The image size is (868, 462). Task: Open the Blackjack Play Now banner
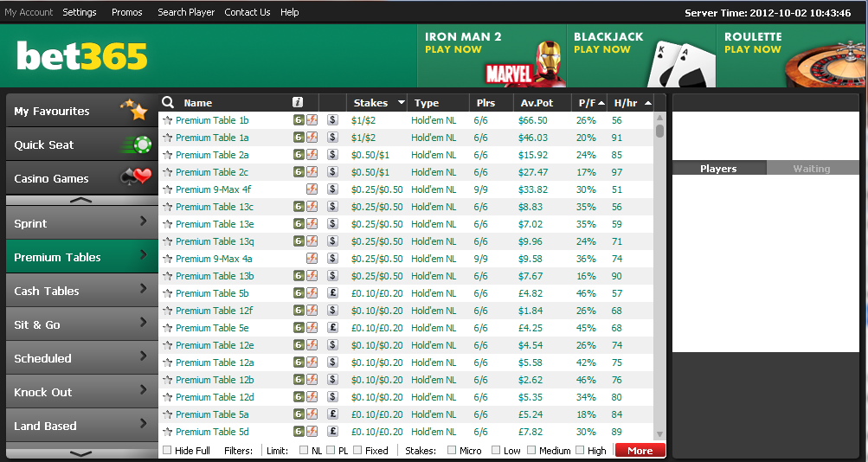(x=641, y=56)
